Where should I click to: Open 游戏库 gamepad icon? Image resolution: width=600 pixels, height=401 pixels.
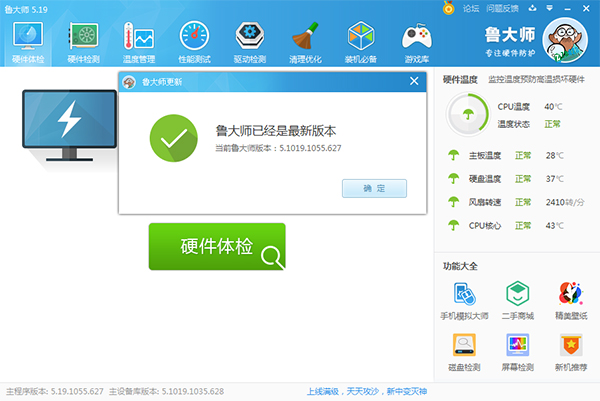tap(417, 36)
